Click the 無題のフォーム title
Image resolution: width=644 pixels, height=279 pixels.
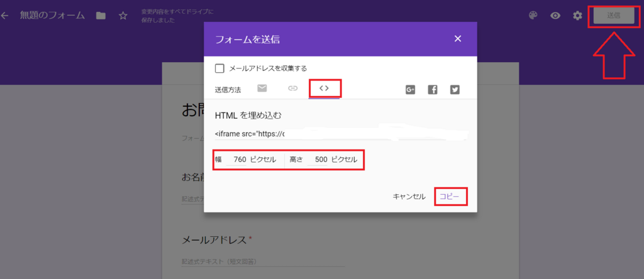tap(52, 16)
